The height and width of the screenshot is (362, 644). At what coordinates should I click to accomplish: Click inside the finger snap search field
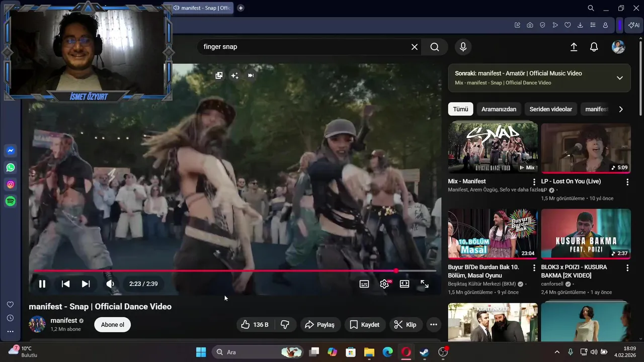tap(303, 47)
